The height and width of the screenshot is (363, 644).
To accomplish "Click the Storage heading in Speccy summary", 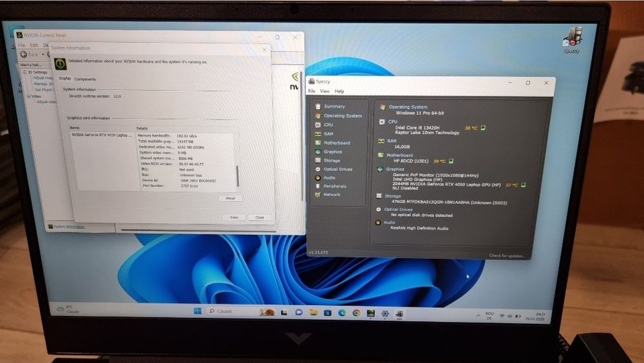I will pyautogui.click(x=393, y=196).
